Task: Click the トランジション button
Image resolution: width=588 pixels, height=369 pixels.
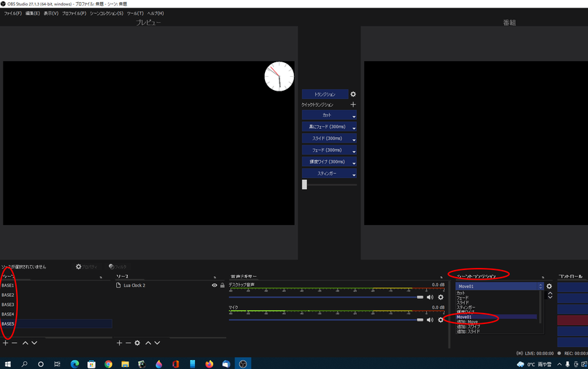Action: (324, 94)
